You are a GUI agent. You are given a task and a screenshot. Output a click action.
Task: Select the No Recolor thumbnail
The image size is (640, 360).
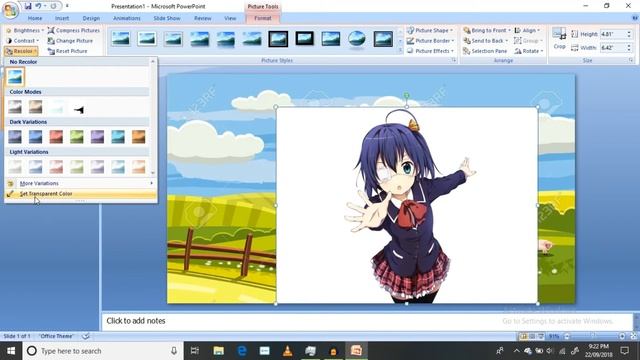15,77
